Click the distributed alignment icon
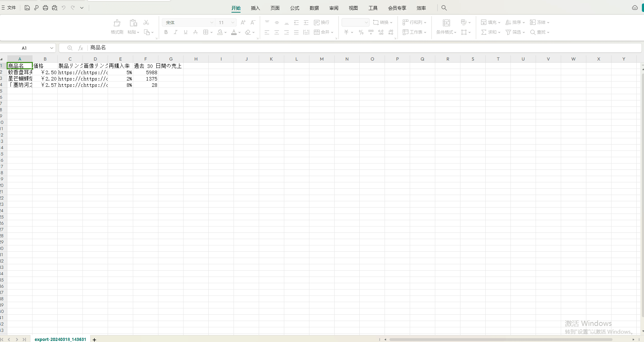Image resolution: width=644 pixels, height=342 pixels. tap(306, 32)
